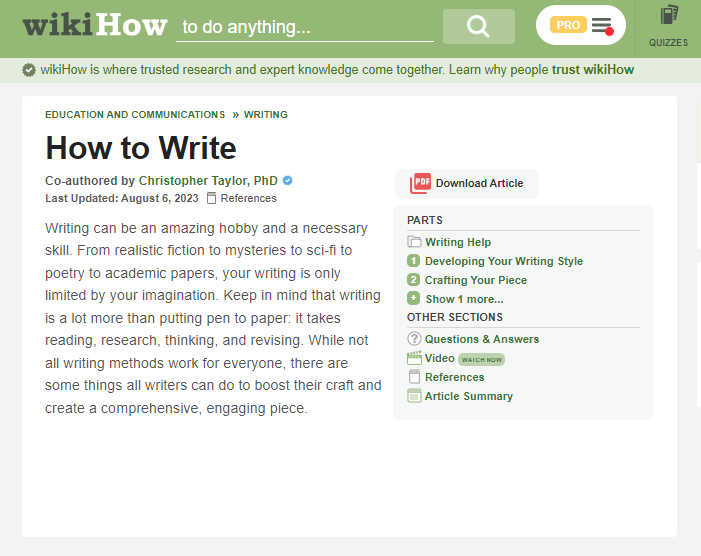Go to the Writing category breadcrumb
Screen dimensions: 701x556
265,115
